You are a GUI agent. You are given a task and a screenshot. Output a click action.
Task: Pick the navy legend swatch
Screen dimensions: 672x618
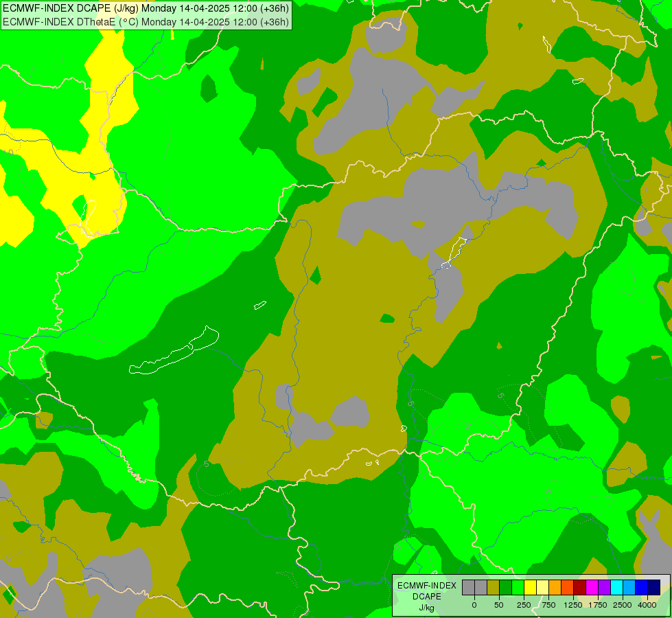coord(654,587)
